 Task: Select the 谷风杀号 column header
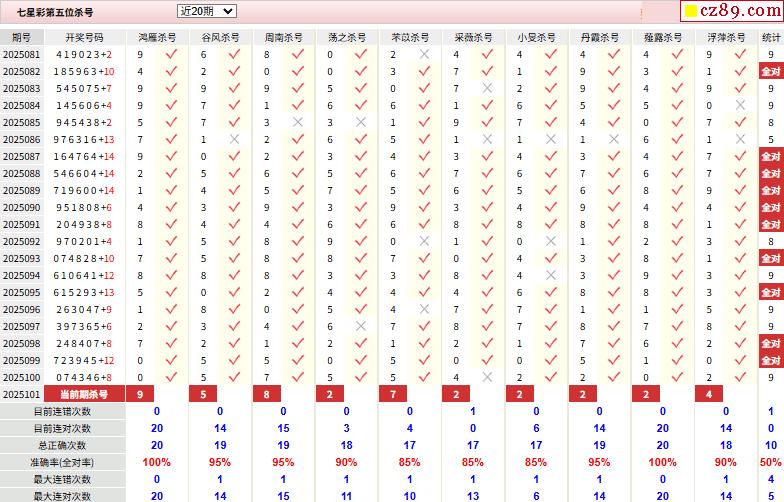tap(220, 38)
